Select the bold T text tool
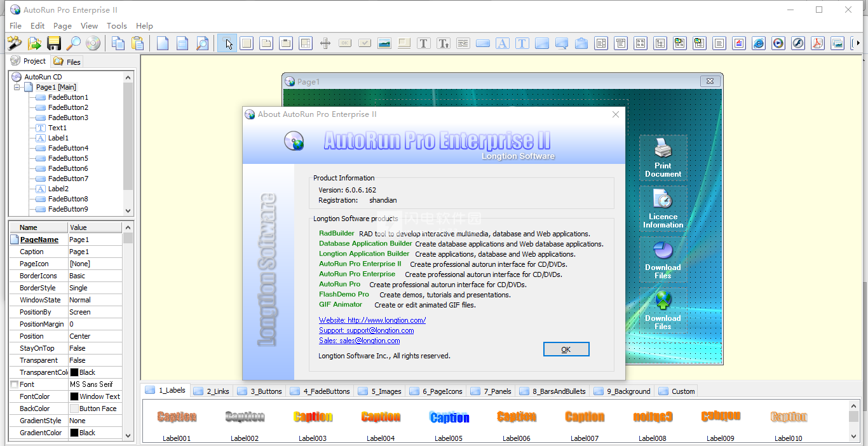868x446 pixels. [x=424, y=43]
